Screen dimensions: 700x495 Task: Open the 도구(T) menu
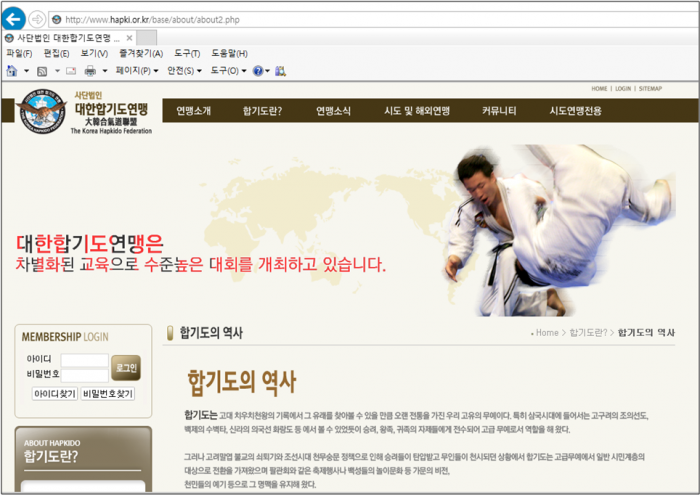(187, 54)
